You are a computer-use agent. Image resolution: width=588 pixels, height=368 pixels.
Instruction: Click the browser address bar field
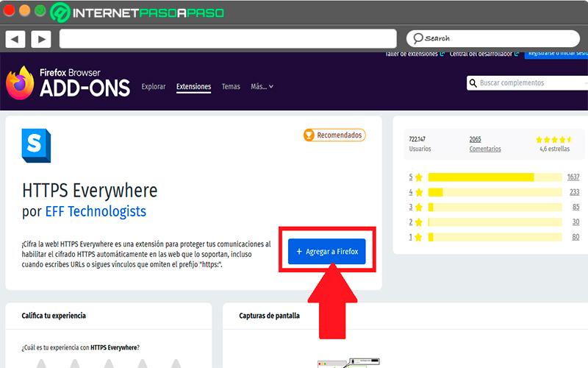tap(228, 39)
